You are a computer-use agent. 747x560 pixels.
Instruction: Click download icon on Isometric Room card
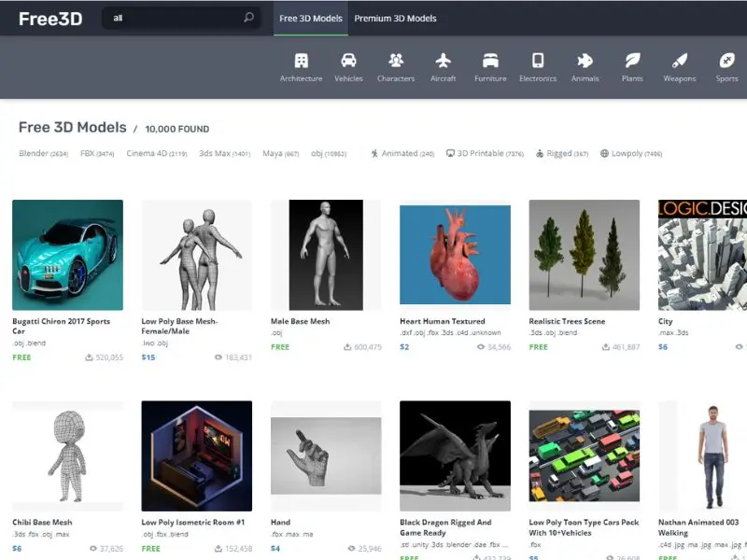(218, 549)
